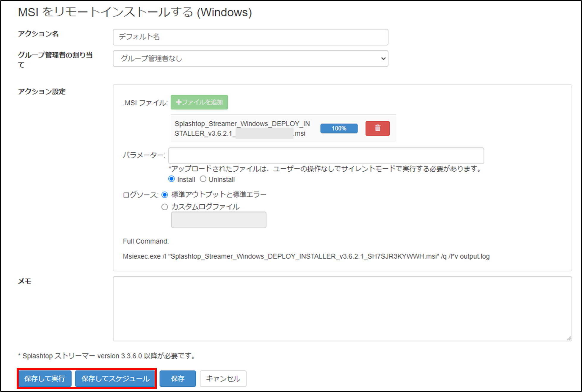The image size is (582, 392).
Task: Select the custom log file (カスタムログファイル) option
Action: 164,207
